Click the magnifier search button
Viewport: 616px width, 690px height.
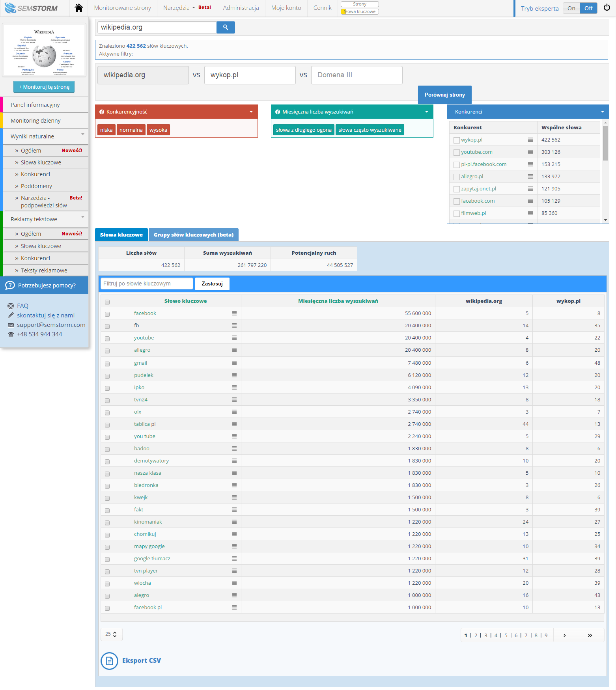(x=226, y=27)
